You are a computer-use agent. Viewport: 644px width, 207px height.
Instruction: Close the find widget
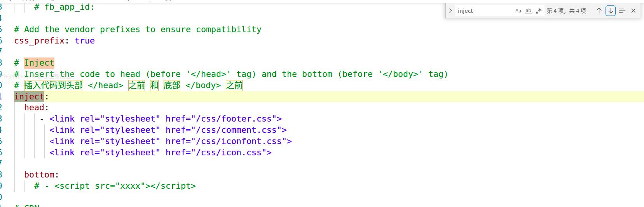pyautogui.click(x=633, y=11)
